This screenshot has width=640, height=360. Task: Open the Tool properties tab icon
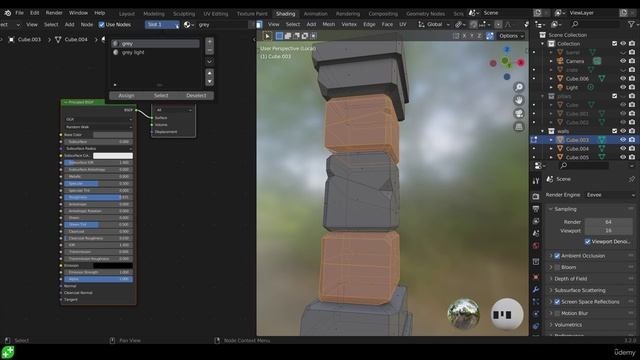(536, 180)
